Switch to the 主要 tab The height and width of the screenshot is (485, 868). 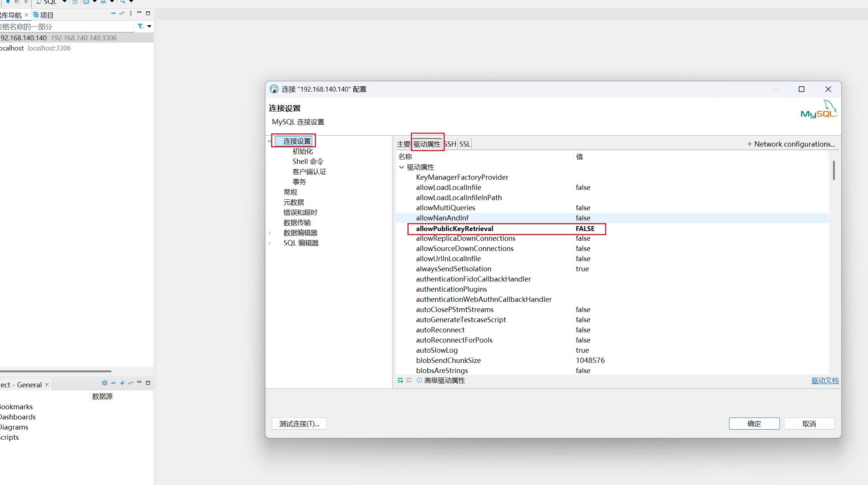coord(403,144)
